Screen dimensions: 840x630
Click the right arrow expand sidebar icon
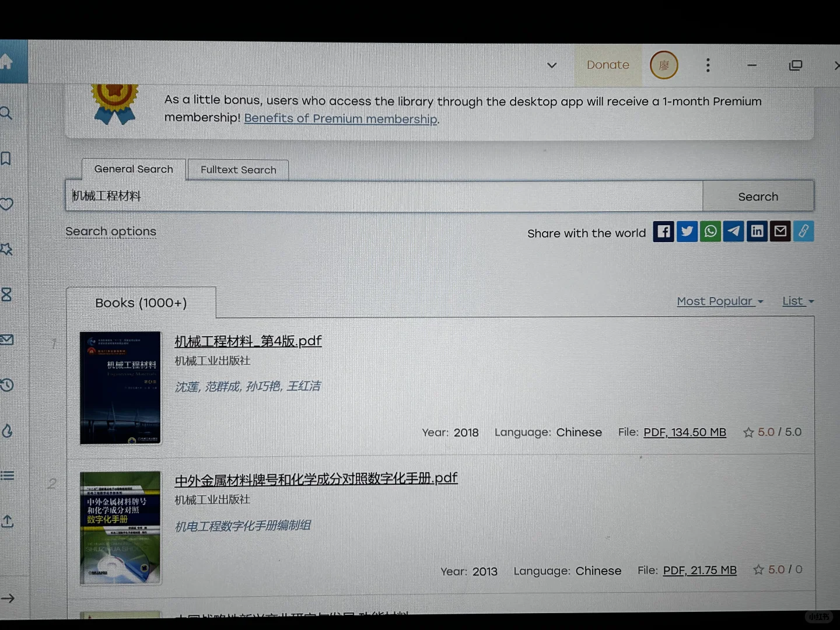coord(8,598)
